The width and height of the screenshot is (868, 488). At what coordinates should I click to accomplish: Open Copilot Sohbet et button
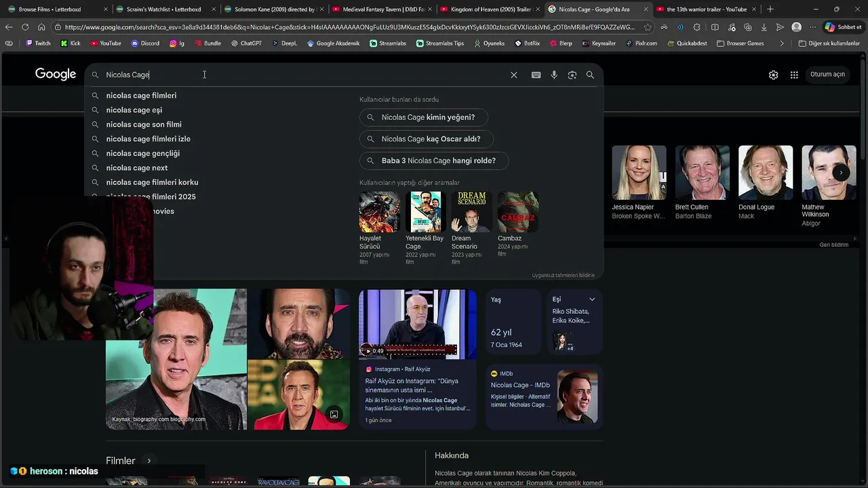(843, 27)
